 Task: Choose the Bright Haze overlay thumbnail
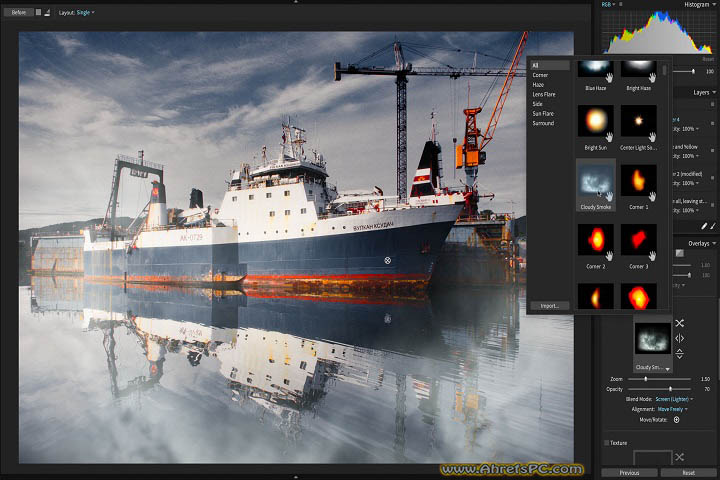pyautogui.click(x=638, y=69)
